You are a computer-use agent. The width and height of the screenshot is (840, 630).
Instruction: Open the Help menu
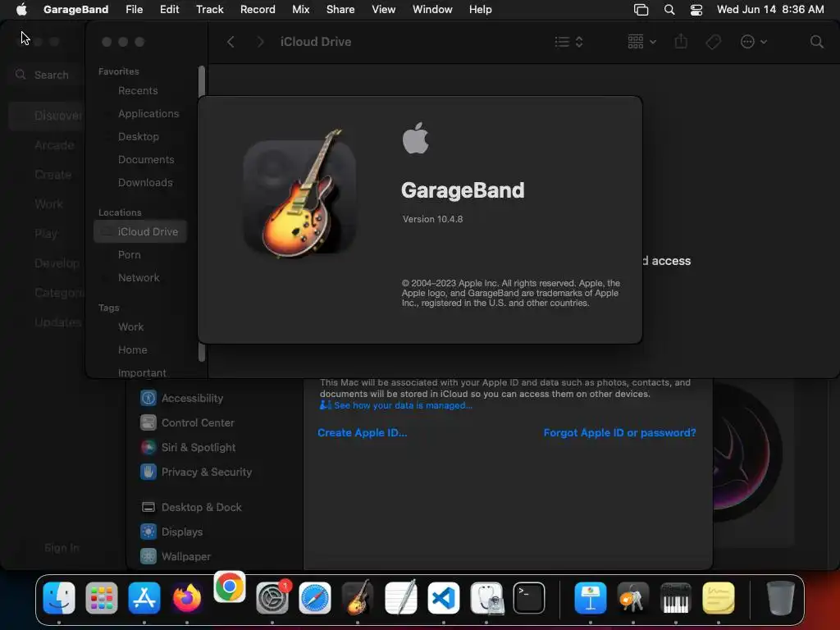[480, 9]
